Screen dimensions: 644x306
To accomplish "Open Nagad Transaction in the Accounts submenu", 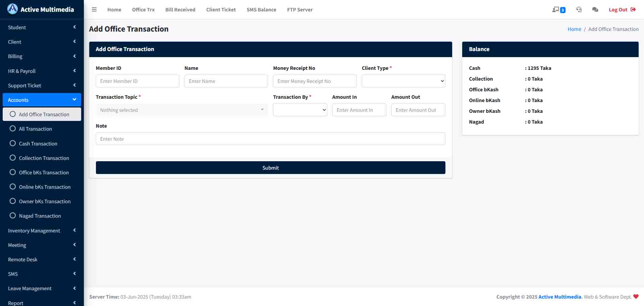I will click(x=42, y=216).
